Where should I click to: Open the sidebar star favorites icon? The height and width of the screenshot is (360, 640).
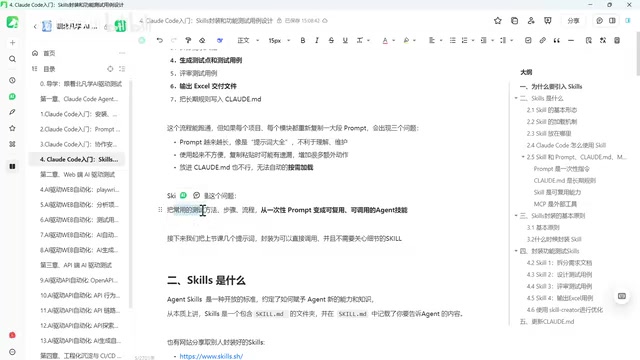[x=13, y=128]
